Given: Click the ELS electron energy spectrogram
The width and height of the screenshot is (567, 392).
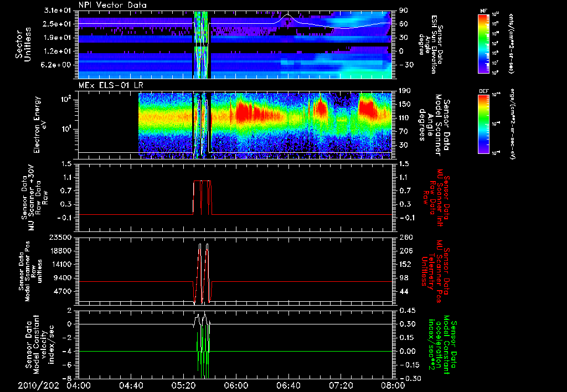Looking at the screenshot, I should (x=235, y=125).
